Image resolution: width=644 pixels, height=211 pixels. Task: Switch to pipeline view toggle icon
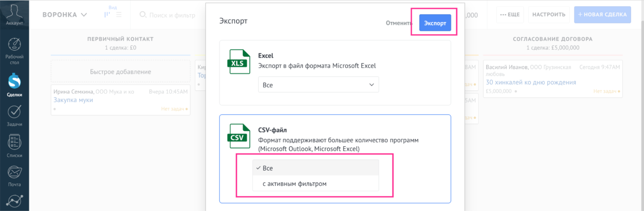click(107, 15)
